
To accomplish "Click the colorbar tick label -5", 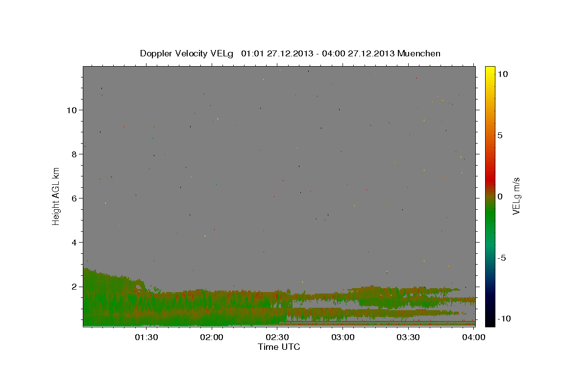I will (502, 258).
